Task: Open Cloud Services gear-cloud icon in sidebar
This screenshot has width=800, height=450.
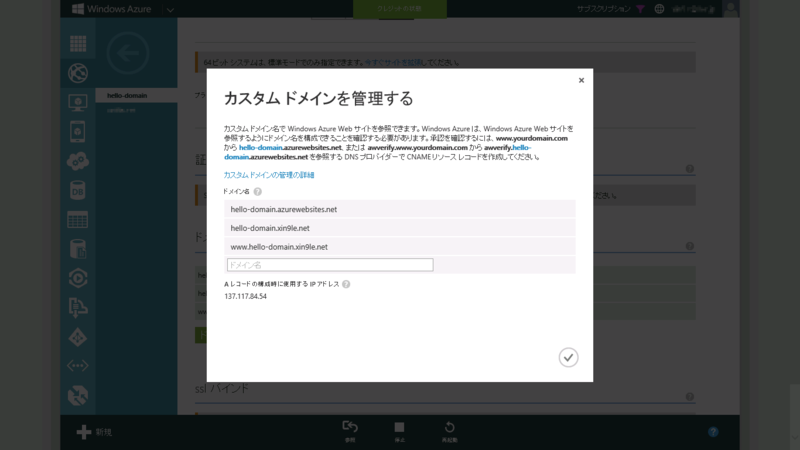Action: tap(78, 161)
